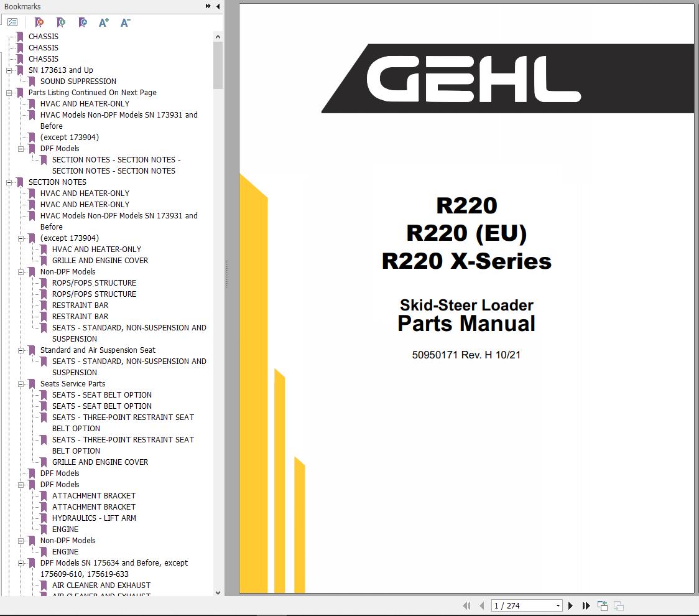Go to the next page
699x616 pixels.
571,606
